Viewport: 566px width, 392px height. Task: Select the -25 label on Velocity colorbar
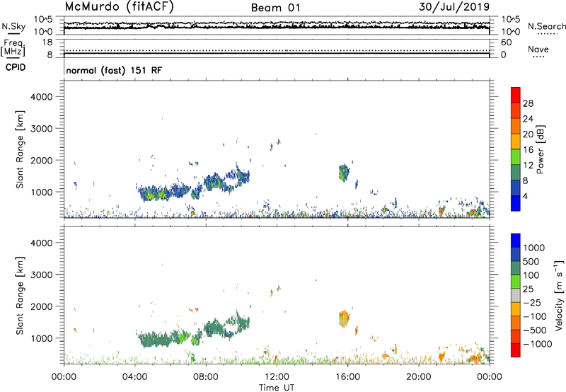click(532, 302)
